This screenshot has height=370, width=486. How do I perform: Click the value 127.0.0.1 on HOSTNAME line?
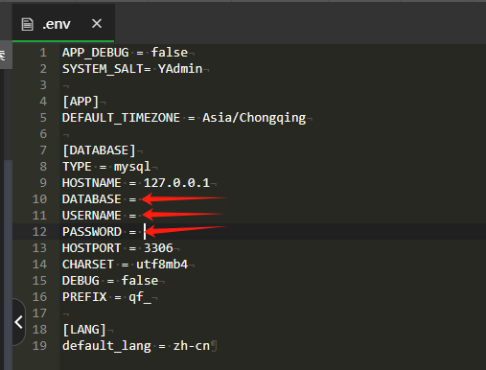[x=177, y=183]
